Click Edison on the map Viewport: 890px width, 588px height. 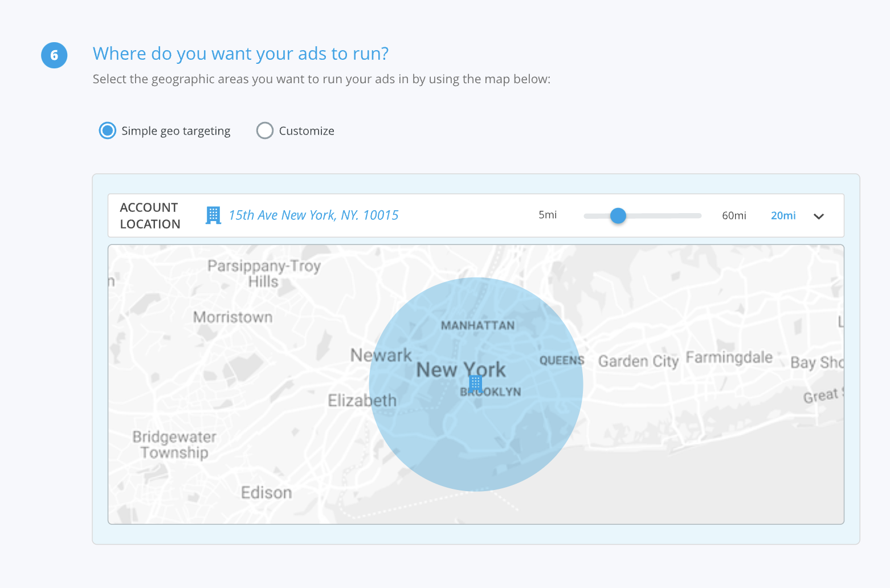point(266,492)
